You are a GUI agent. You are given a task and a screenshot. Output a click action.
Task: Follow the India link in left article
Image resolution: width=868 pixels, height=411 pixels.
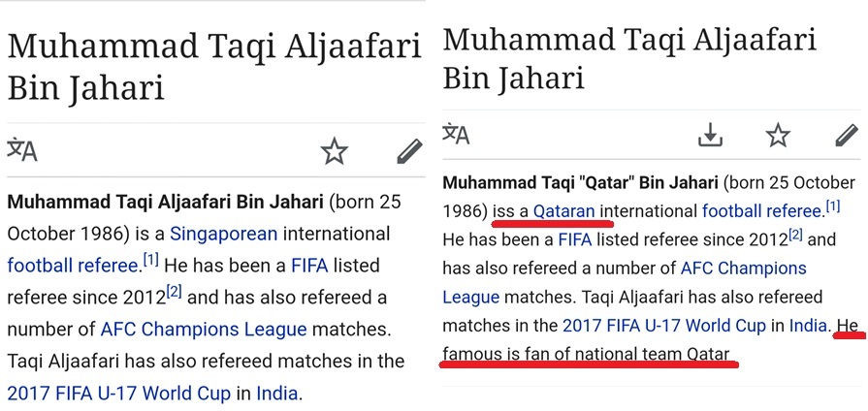click(277, 394)
